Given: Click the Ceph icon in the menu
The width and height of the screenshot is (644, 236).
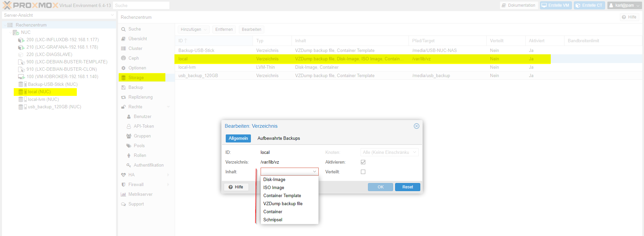Looking at the screenshot, I should point(123,58).
